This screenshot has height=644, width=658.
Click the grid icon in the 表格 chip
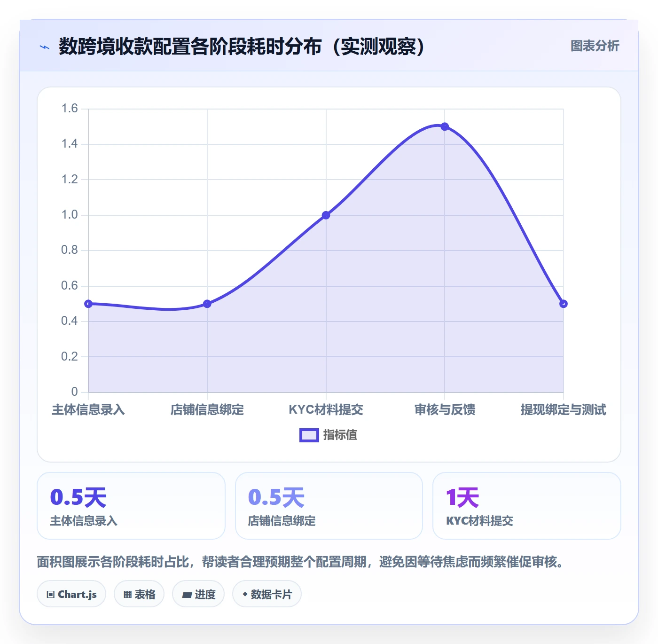127,595
